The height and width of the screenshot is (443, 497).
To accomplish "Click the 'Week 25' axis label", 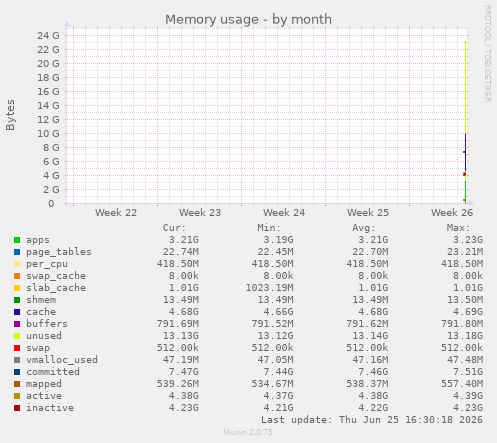I will [368, 213].
